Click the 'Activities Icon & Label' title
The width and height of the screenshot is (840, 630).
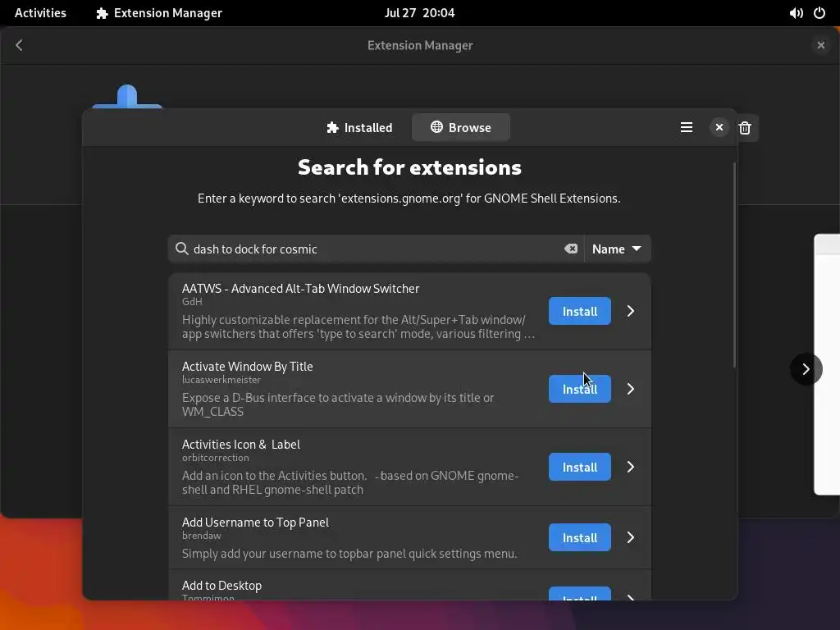(x=241, y=445)
